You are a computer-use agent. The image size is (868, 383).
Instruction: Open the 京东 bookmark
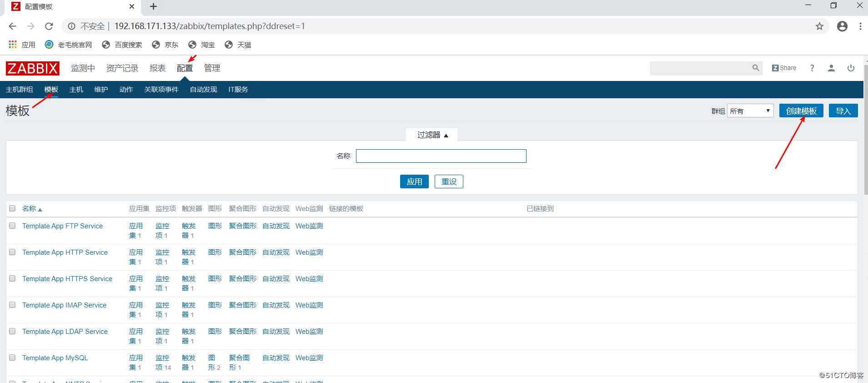tap(165, 45)
